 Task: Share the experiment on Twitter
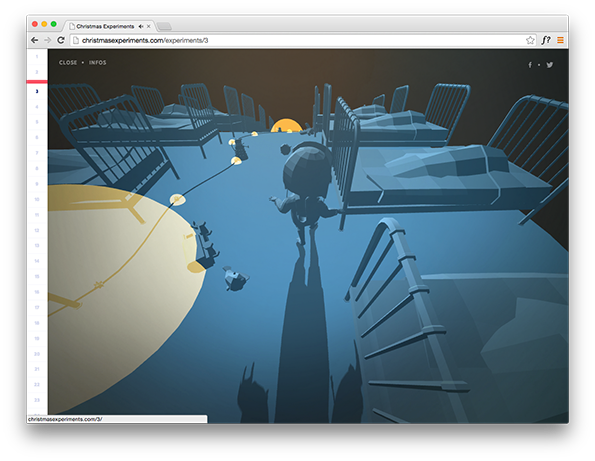(549, 65)
